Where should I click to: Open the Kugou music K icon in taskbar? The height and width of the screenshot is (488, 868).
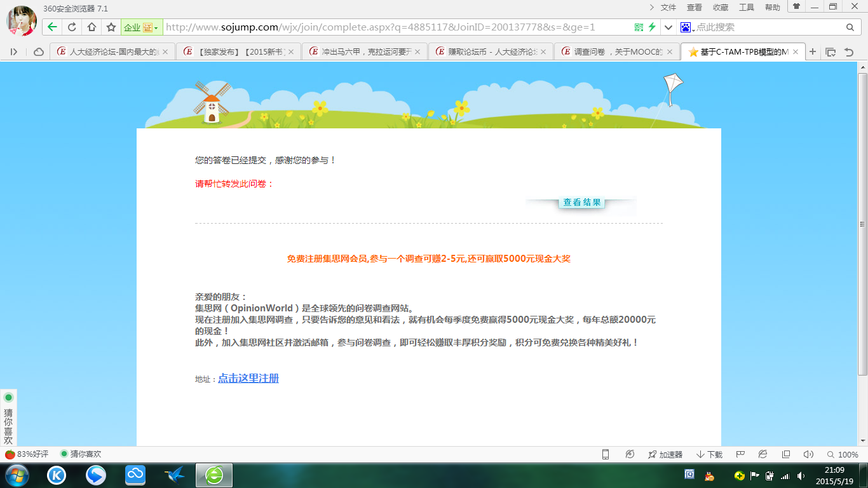click(57, 475)
